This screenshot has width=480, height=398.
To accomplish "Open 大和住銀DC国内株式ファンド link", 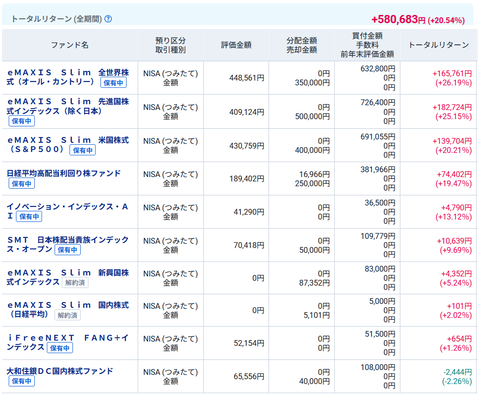I will click(60, 371).
